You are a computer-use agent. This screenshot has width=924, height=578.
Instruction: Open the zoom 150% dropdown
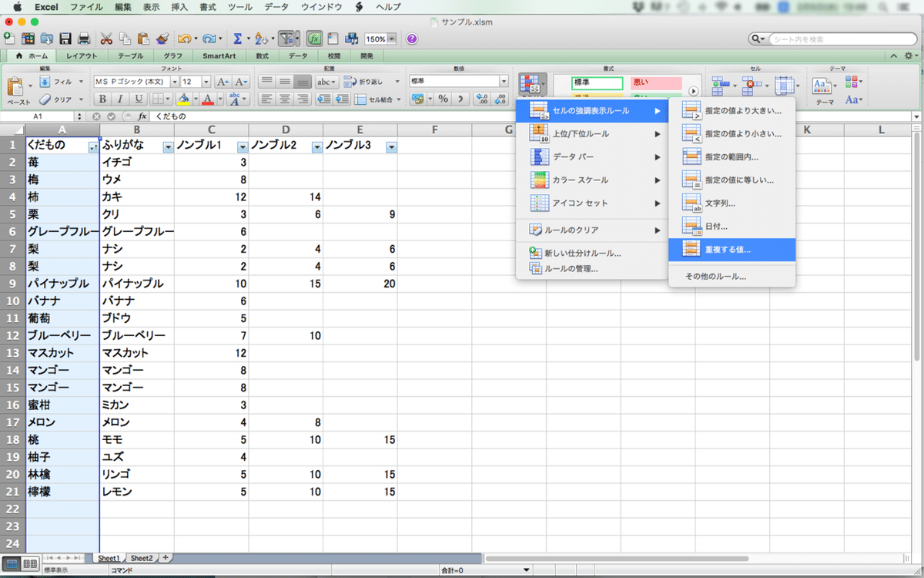tap(392, 39)
